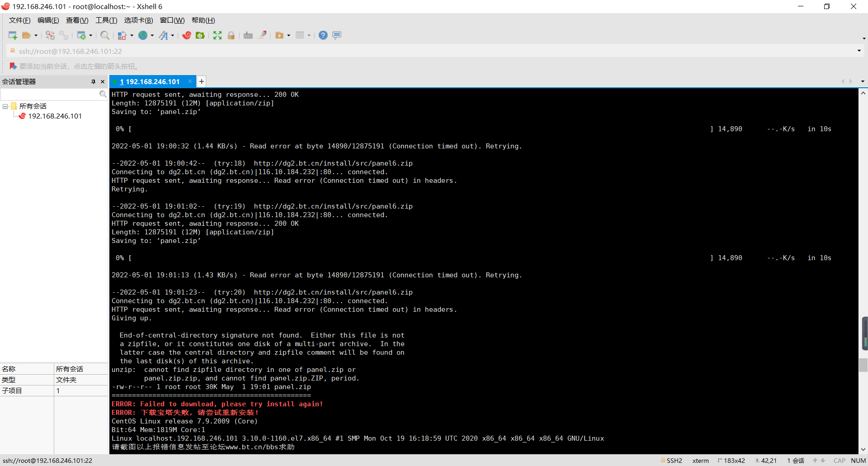Click the 名称 property row label
The width and height of the screenshot is (868, 466).
click(9, 369)
